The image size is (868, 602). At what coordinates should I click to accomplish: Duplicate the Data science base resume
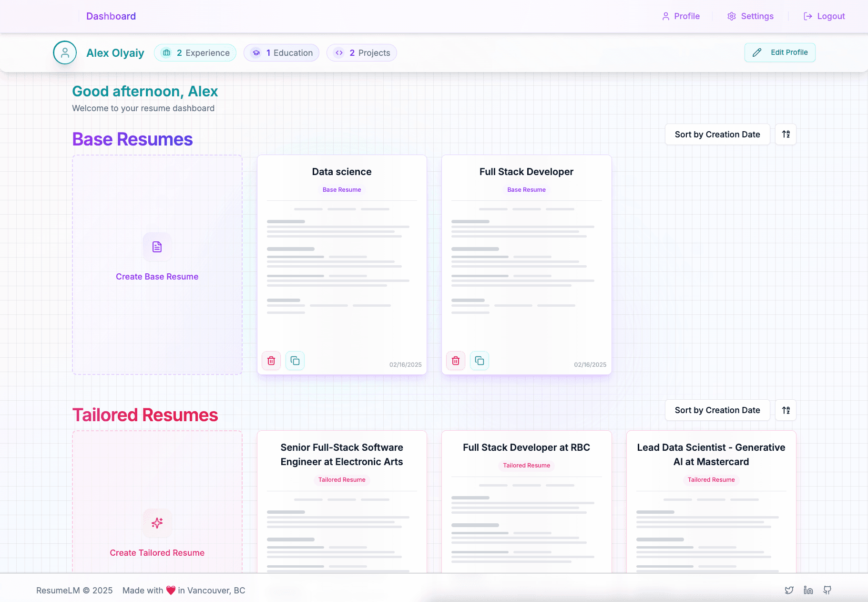click(x=295, y=361)
